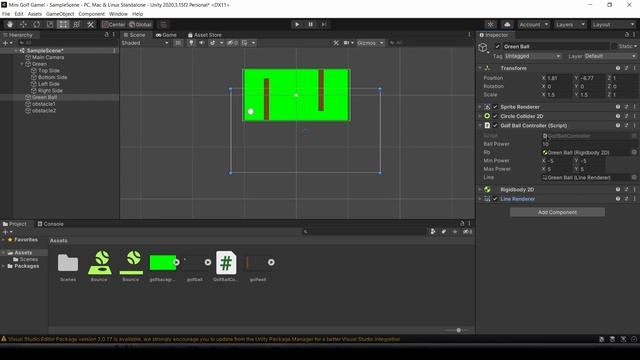The width and height of the screenshot is (640, 360).
Task: Open the cloud services icon
Action: point(507,24)
